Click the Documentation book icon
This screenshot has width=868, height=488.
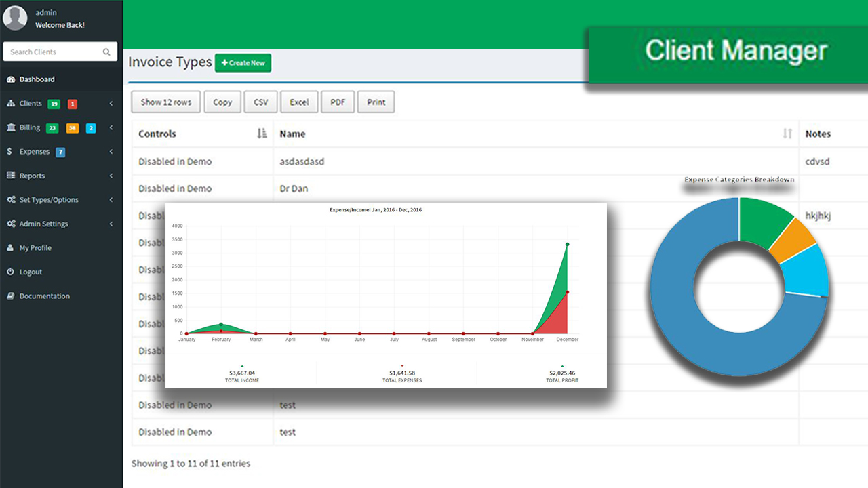[11, 296]
